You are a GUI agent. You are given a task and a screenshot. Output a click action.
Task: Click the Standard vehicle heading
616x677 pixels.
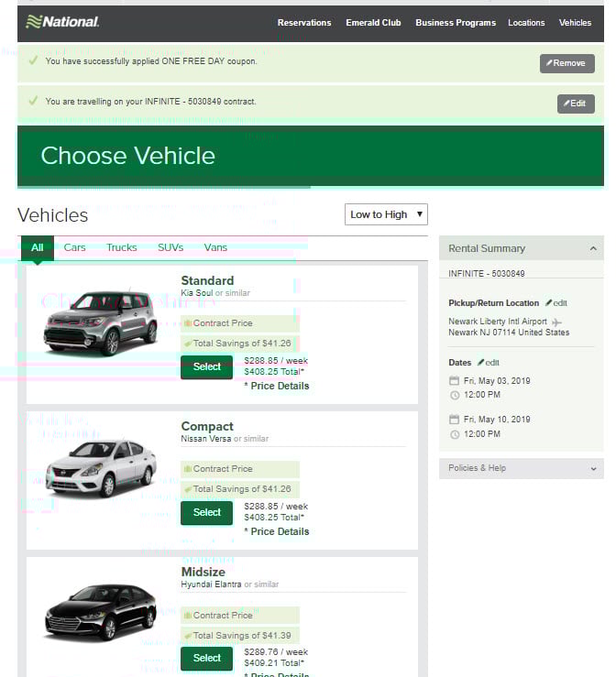pos(207,280)
